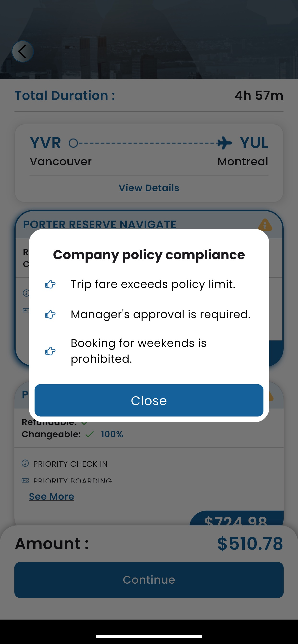This screenshot has width=298, height=644.
Task: Select the $724.98 fare price
Action: 235,519
